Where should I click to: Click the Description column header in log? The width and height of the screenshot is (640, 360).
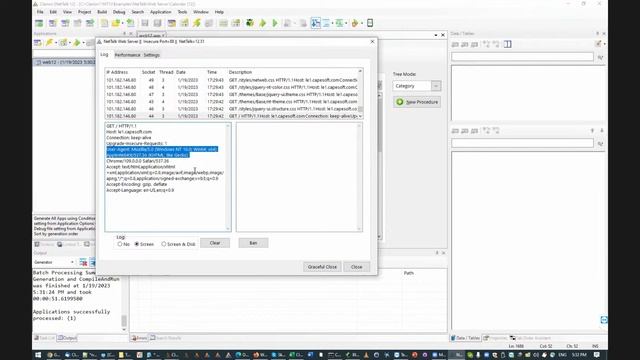(x=240, y=72)
